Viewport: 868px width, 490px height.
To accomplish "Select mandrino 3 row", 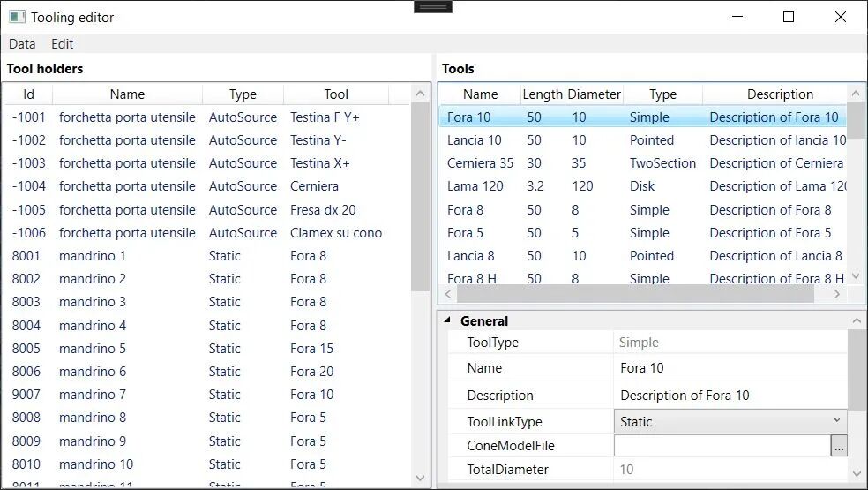I will (x=207, y=302).
